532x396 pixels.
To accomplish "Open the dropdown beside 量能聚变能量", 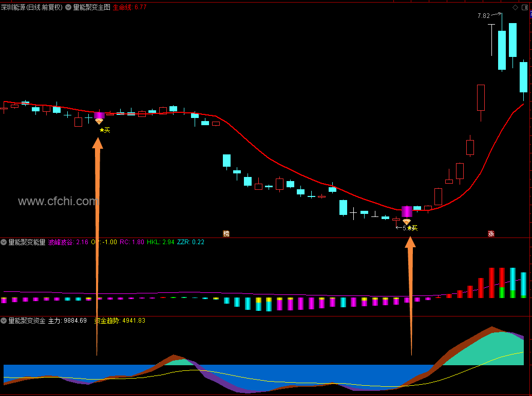I will 4,242.
